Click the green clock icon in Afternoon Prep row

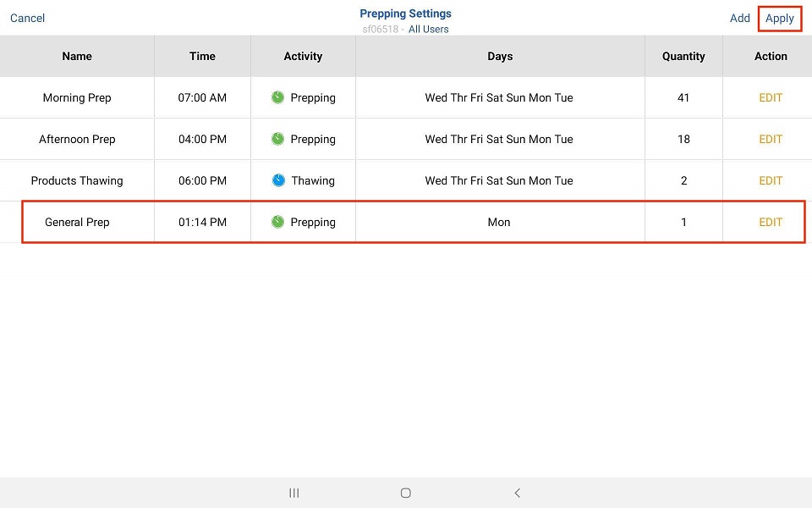pos(277,139)
